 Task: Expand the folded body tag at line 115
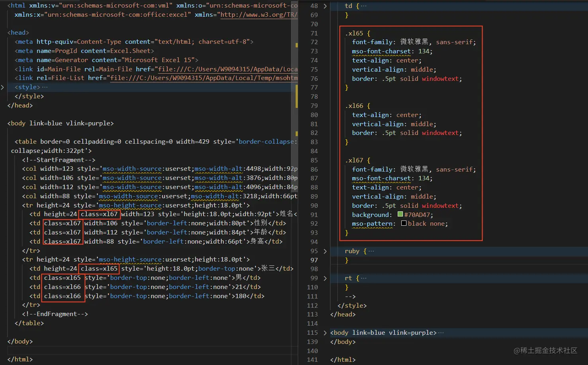[325, 333]
